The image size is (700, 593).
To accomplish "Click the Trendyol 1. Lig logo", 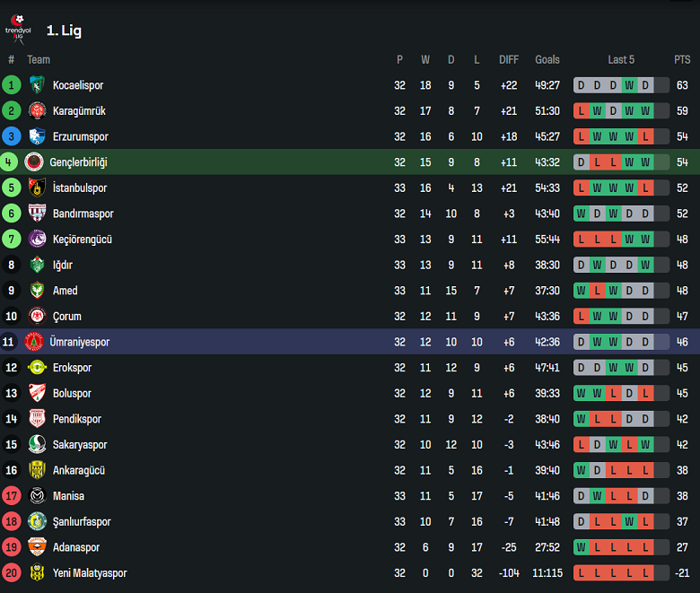I will 17,30.
